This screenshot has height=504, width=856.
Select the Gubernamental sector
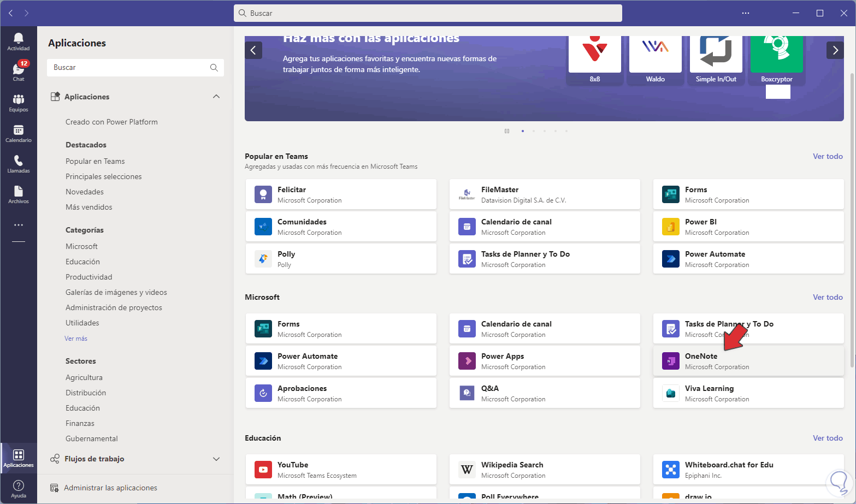coord(92,438)
